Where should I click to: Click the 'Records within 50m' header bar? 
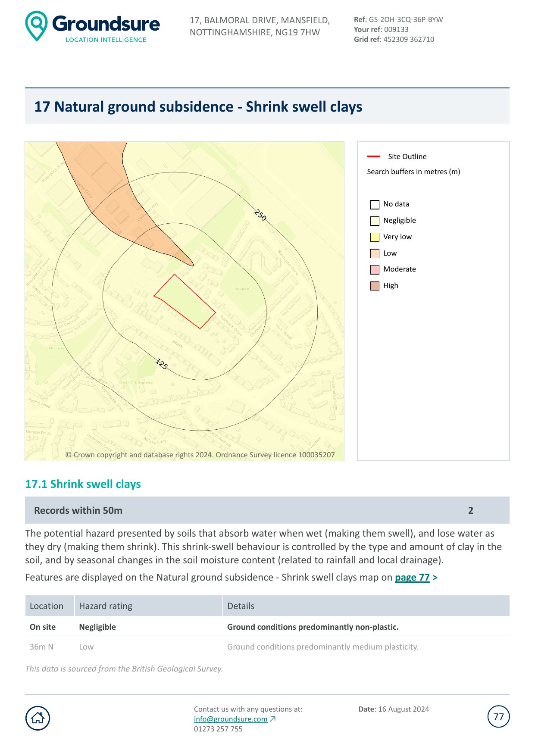(267, 510)
